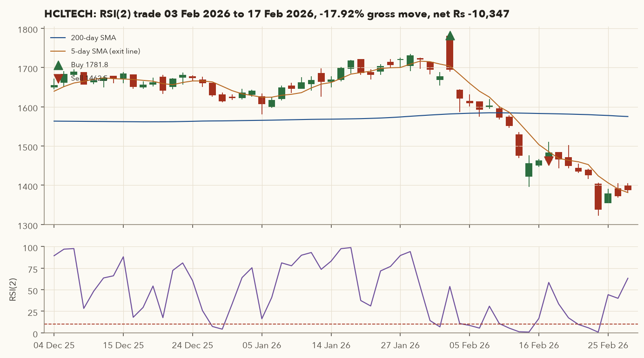The height and width of the screenshot is (358, 644).
Task: Click the "27 Jan 26" date label
Action: click(400, 346)
